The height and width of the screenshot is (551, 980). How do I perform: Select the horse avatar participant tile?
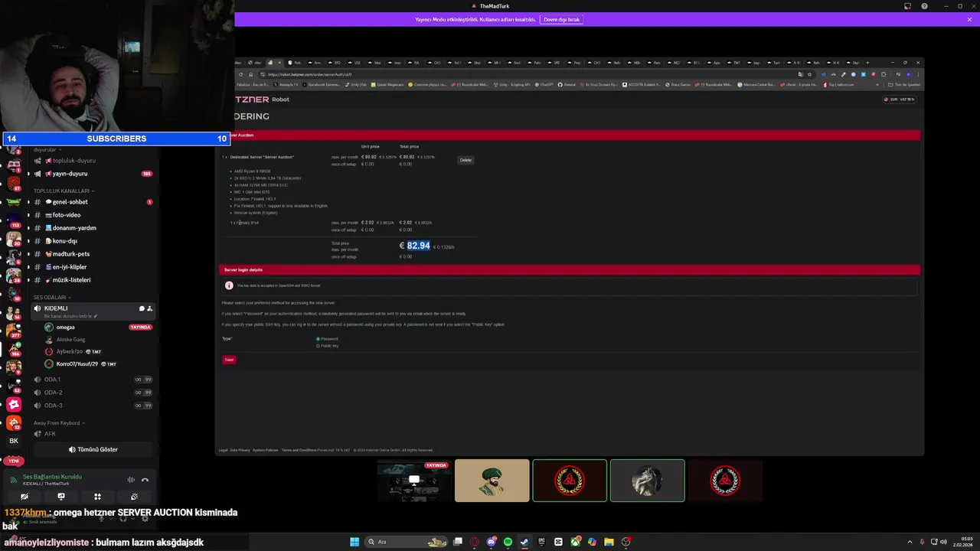click(647, 481)
